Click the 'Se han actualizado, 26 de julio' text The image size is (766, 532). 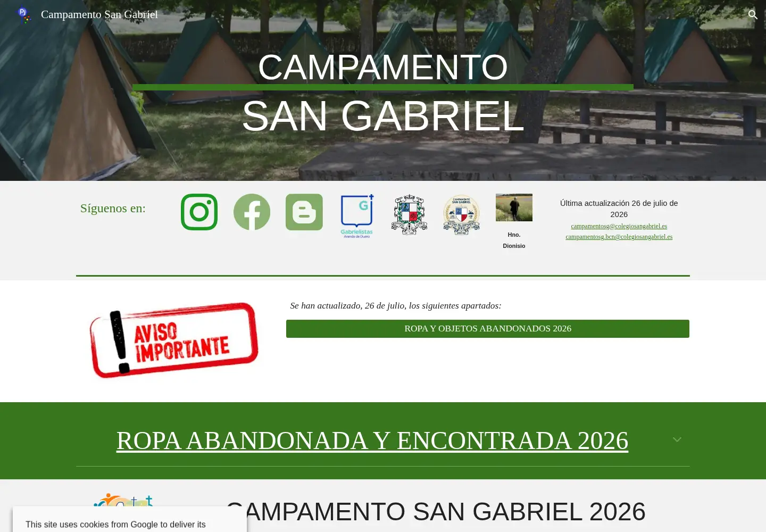pyautogui.click(x=396, y=305)
